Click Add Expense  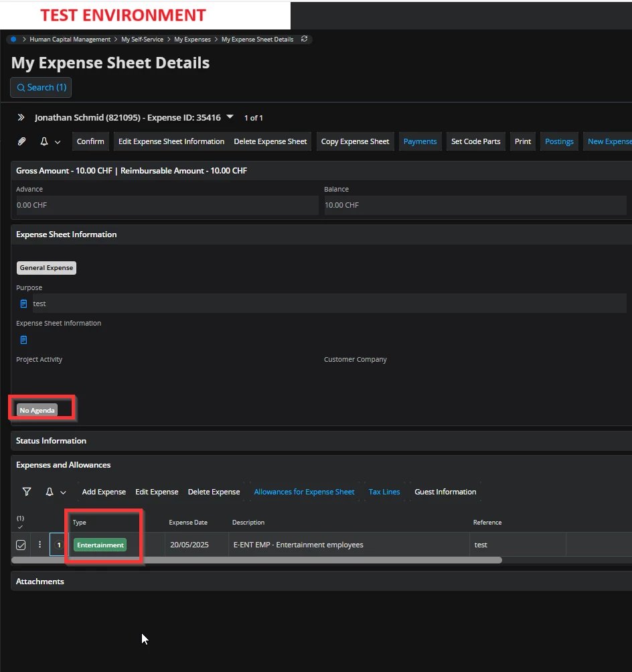pyautogui.click(x=104, y=492)
